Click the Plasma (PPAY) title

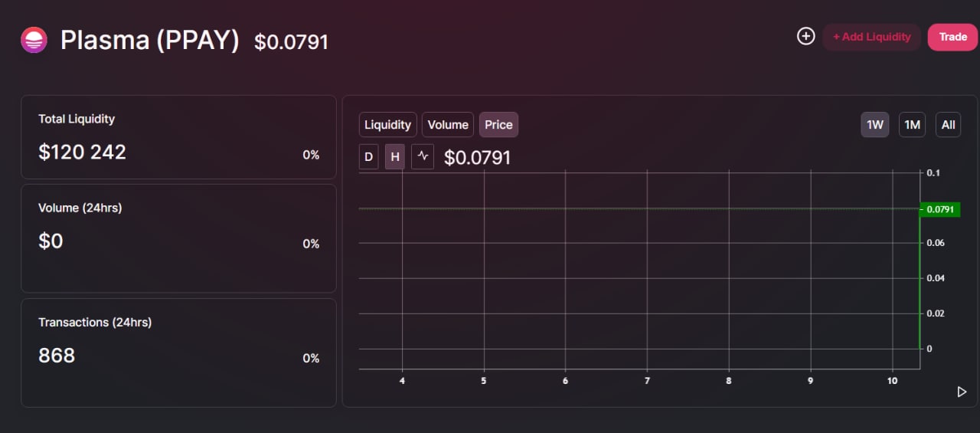point(150,41)
